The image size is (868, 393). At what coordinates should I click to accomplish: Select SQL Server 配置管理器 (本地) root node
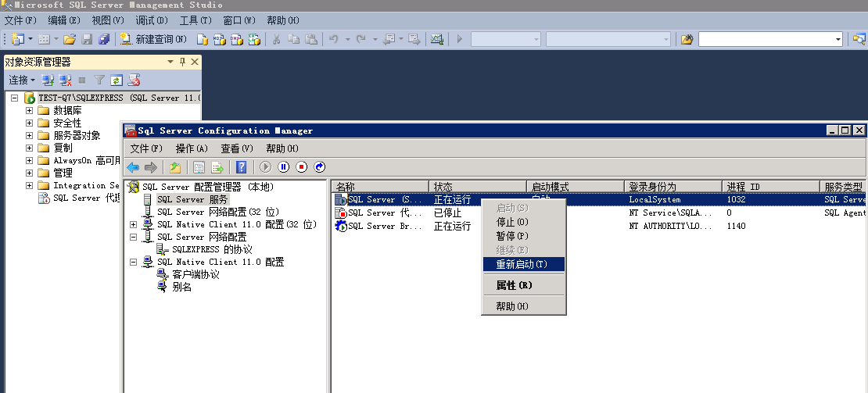208,187
